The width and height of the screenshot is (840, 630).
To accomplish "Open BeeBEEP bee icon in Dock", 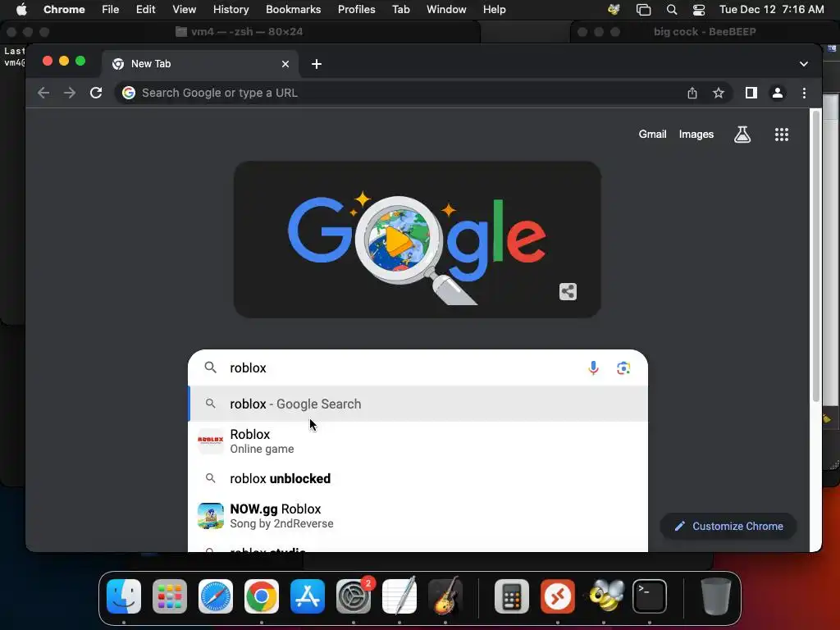I will click(604, 596).
